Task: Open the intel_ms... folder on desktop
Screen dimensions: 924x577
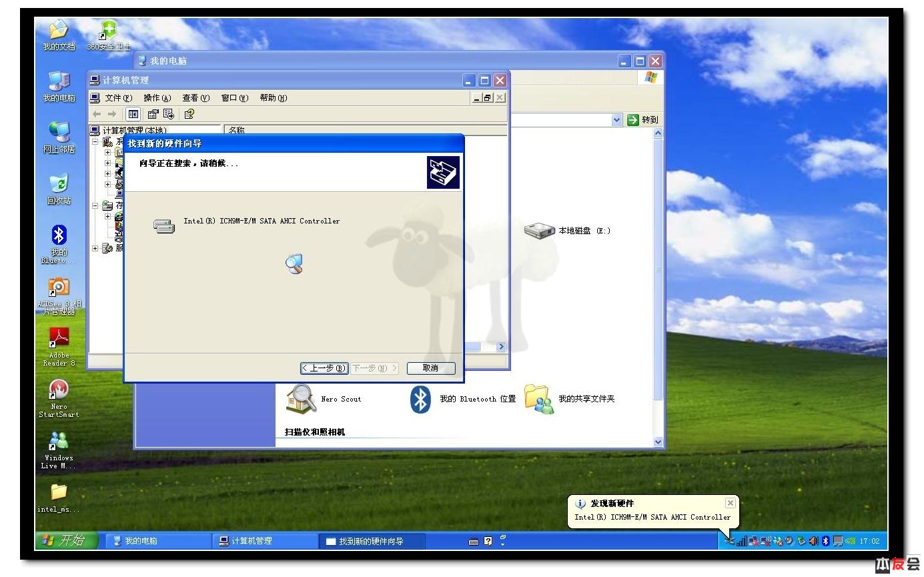Action: (x=59, y=498)
